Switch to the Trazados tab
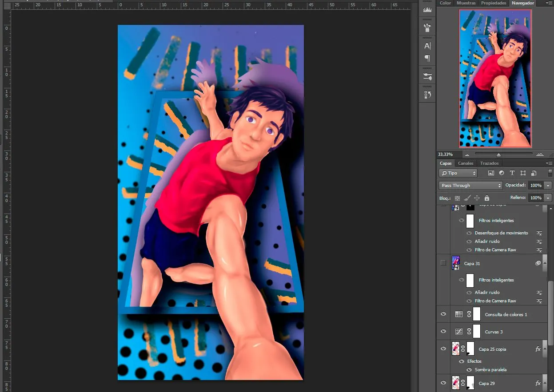The height and width of the screenshot is (392, 554). pos(489,163)
